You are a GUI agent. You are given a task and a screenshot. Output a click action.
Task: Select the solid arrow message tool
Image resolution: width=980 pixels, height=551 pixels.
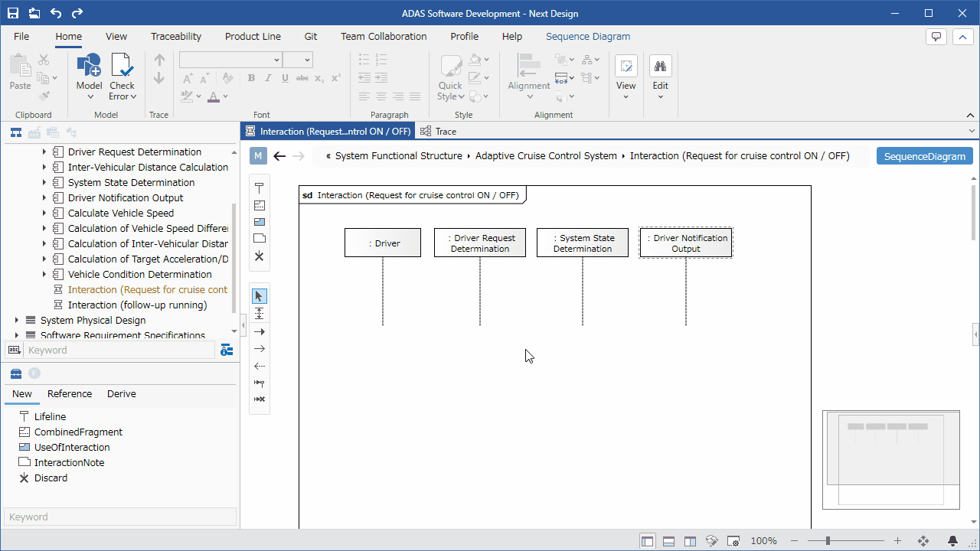[260, 331]
